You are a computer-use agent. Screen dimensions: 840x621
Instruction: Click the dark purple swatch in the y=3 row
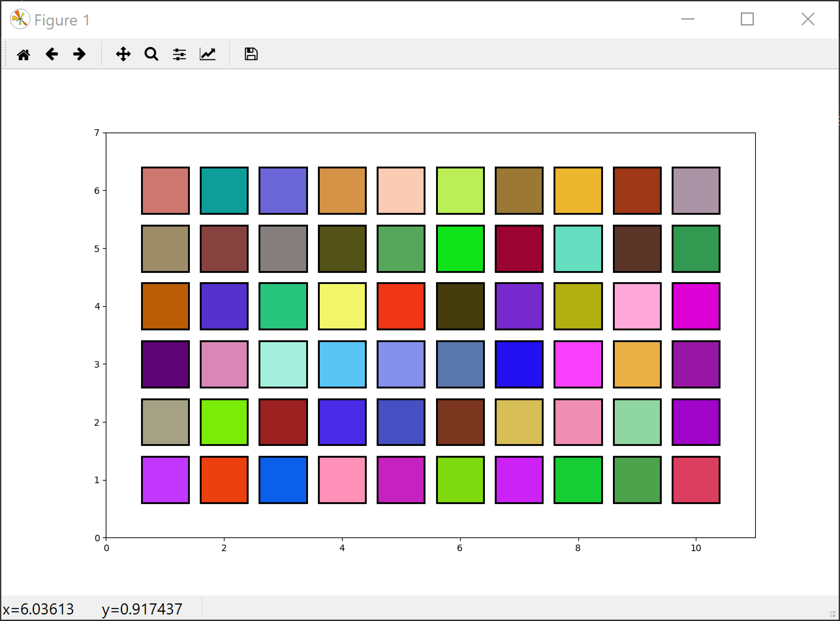(165, 364)
